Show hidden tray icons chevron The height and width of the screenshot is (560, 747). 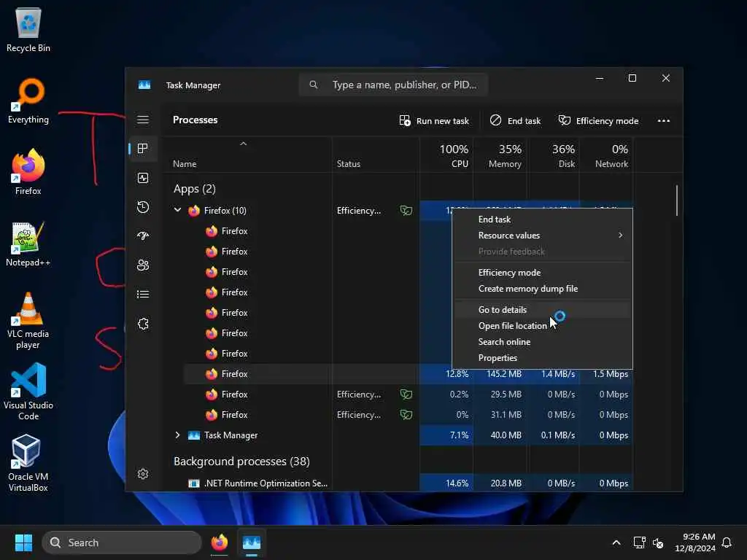[616, 542]
